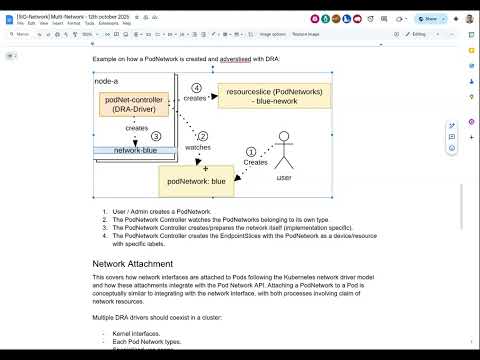
Task: Open the View menu
Action: 44,23
